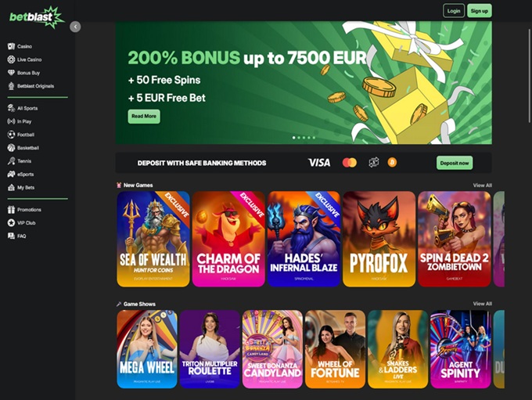Viewport: 532px width, 400px height.
Task: Open the eSports gamepad icon
Action: pyautogui.click(x=11, y=175)
